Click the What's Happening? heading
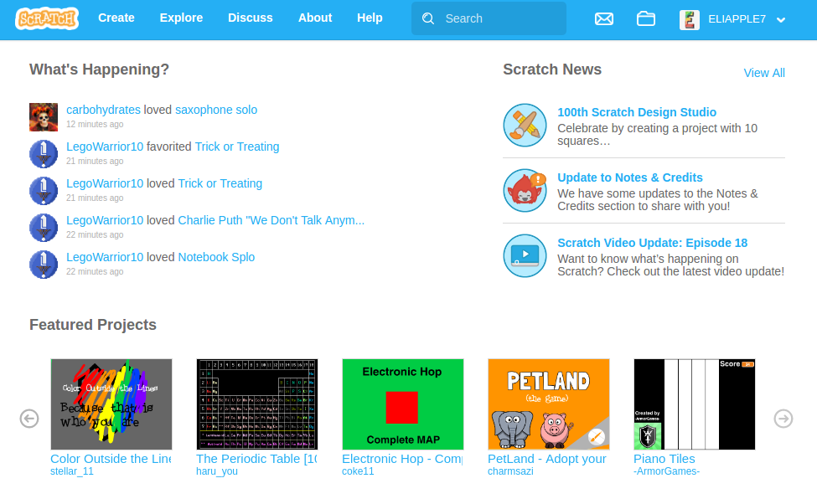 coord(99,69)
